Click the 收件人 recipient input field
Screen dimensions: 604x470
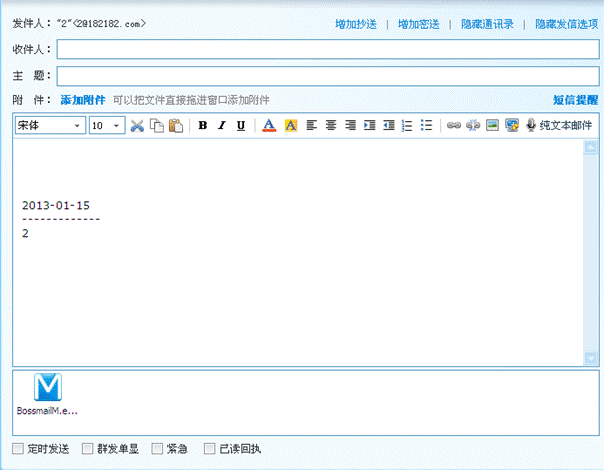point(328,49)
